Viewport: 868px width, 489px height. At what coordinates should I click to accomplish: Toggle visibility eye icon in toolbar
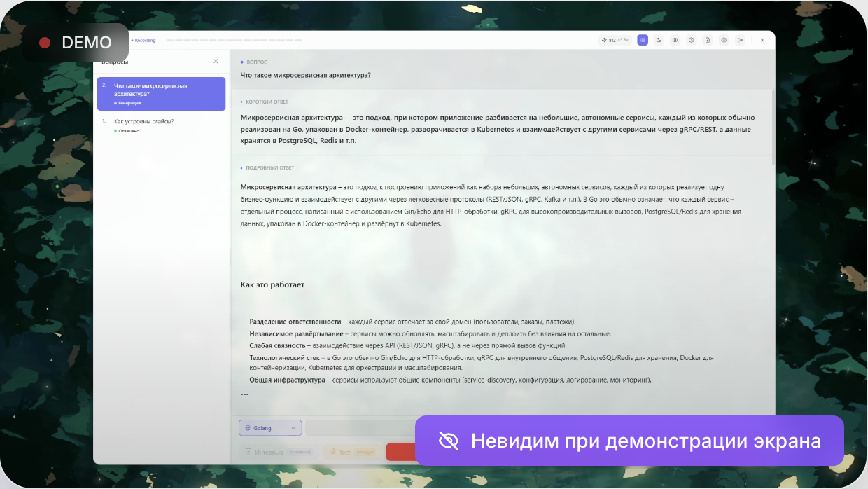click(675, 40)
